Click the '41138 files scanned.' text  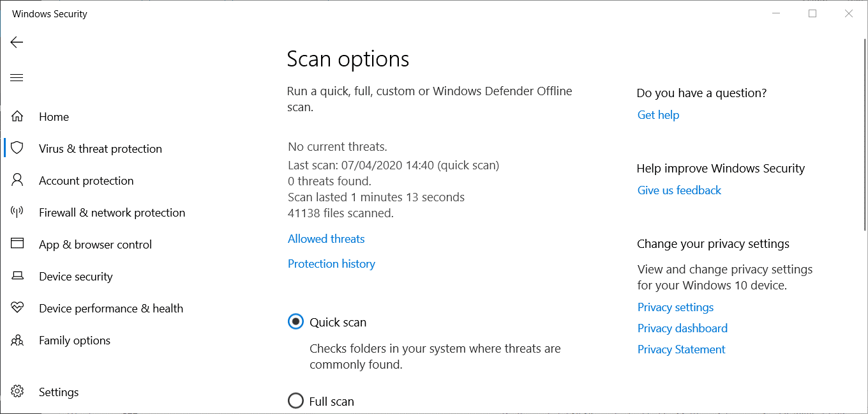coord(341,213)
